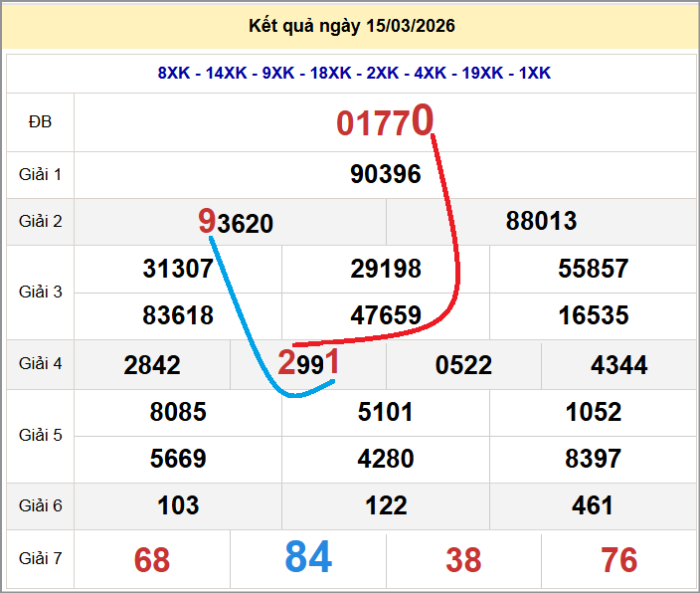This screenshot has width=700, height=593.
Task: Select the blue Giải 7 number 84
Action: tap(308, 558)
